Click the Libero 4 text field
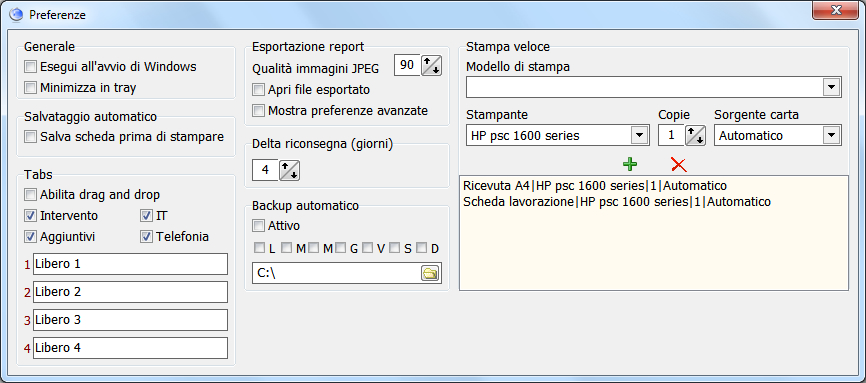Viewport: 866px width, 383px height. coord(130,348)
